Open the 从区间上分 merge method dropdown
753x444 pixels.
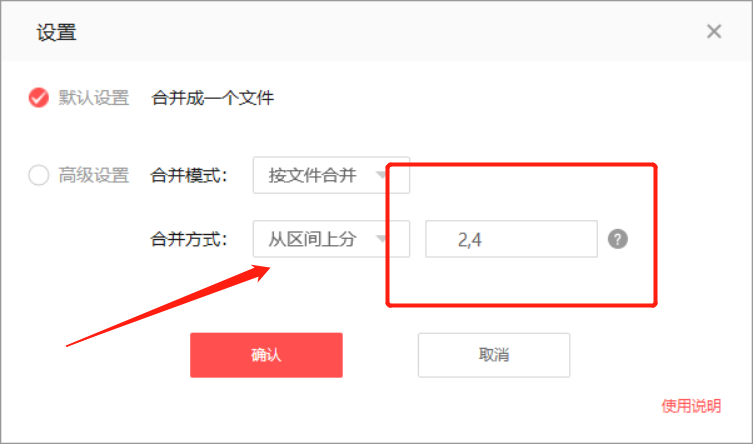coord(331,239)
